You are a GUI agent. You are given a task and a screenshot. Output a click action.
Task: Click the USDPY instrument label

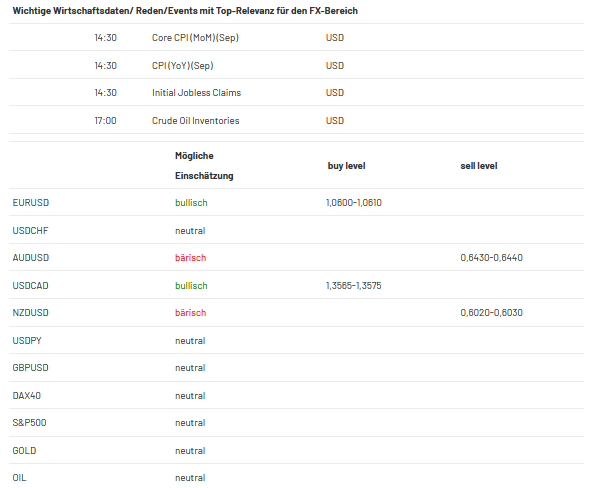point(27,340)
